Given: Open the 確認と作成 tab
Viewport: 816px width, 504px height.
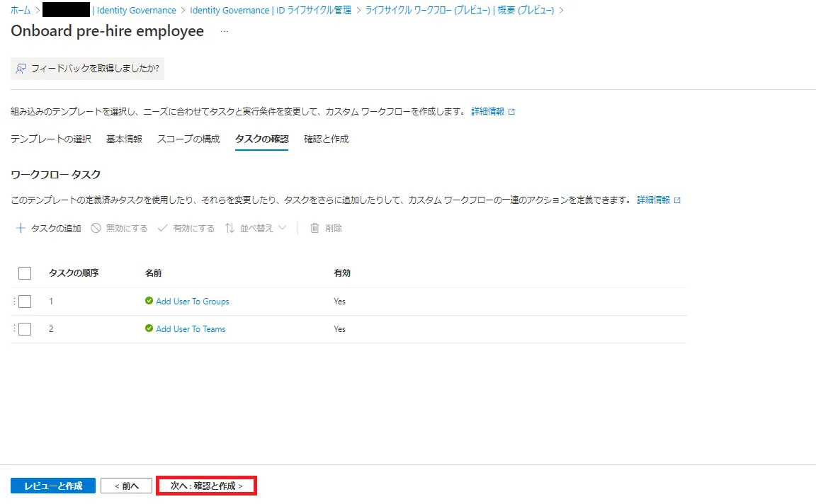Looking at the screenshot, I should click(326, 139).
